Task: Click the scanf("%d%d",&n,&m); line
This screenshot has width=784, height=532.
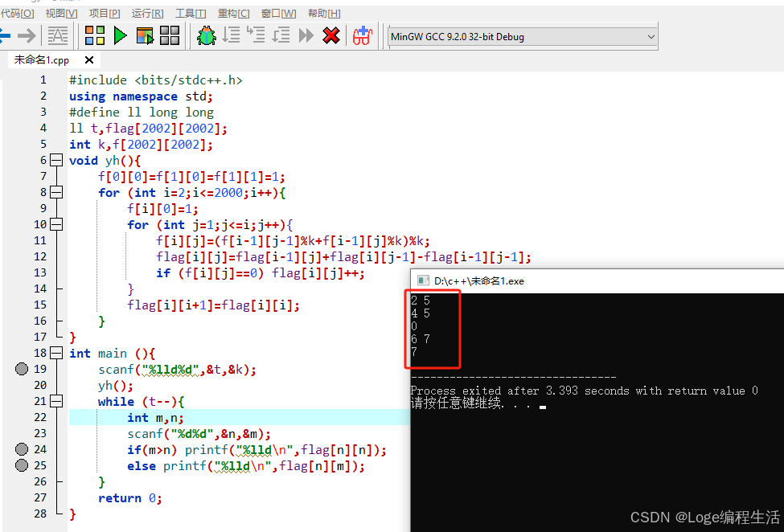Action: point(199,434)
